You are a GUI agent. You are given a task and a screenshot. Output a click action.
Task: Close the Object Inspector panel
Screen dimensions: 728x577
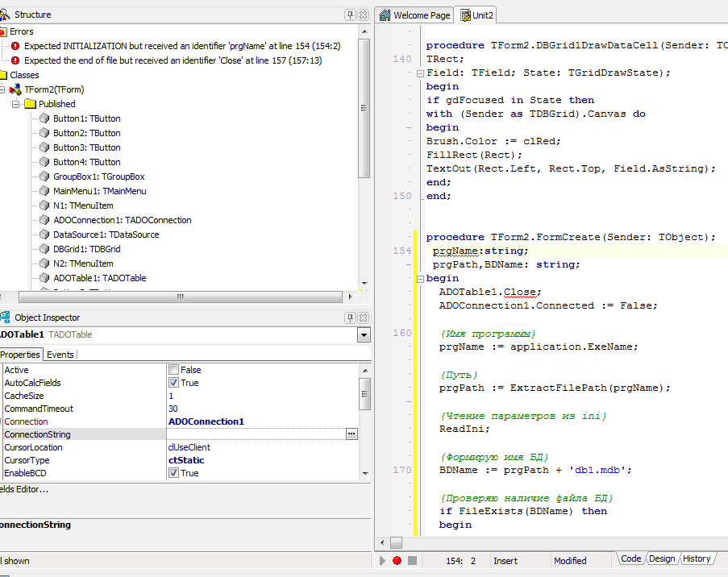point(363,318)
